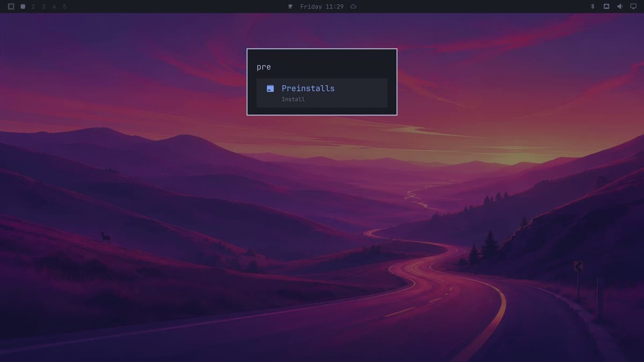
Task: Click the small icon left of the clock
Action: (290, 6)
